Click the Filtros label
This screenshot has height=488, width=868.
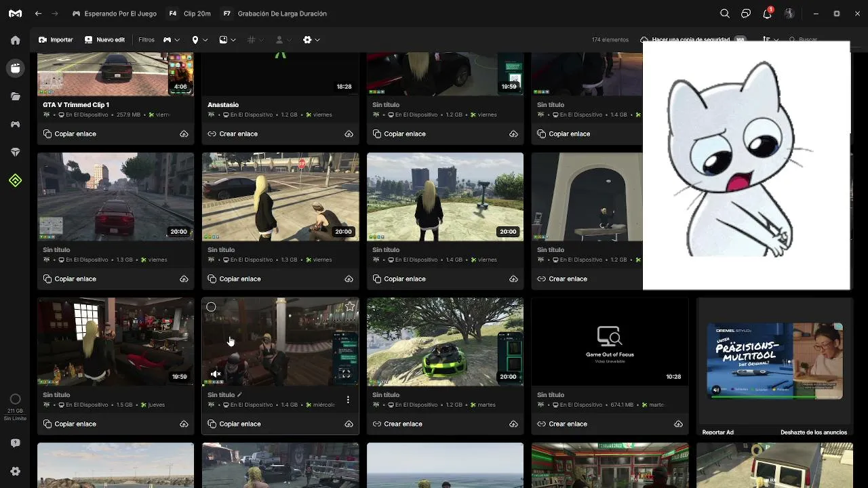click(x=146, y=40)
